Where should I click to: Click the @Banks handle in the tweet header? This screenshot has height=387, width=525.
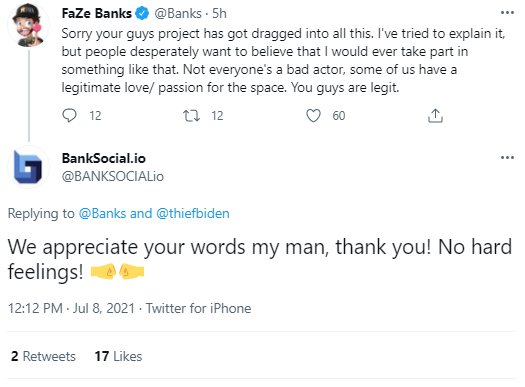(177, 13)
